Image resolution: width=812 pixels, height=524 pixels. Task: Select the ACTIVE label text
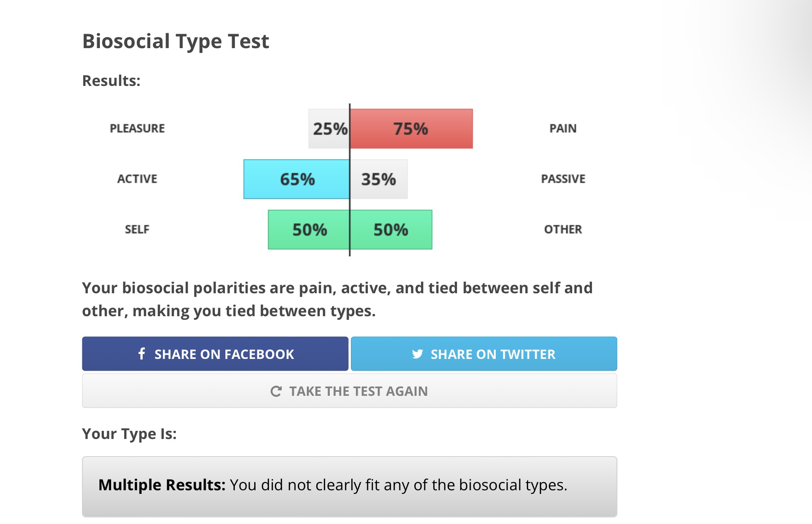pos(137,179)
